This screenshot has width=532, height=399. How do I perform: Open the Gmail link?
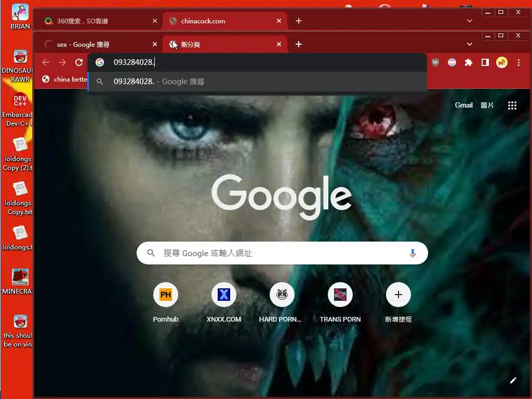tap(463, 105)
